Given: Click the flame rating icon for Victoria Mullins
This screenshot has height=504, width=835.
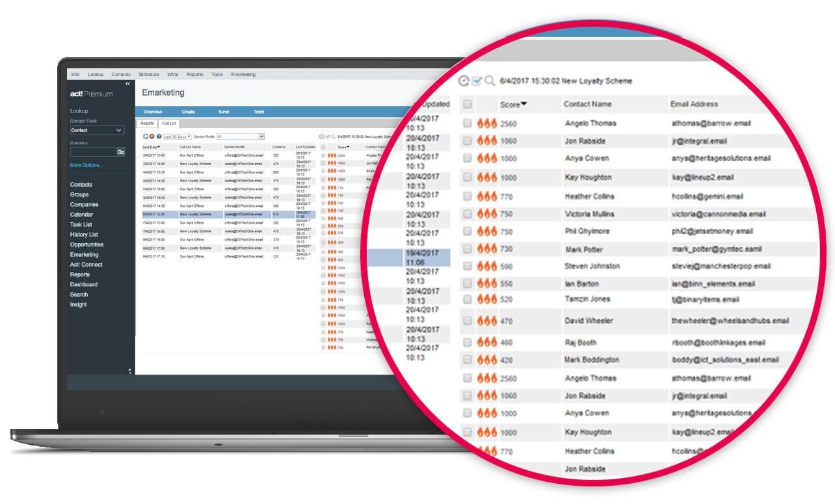Looking at the screenshot, I should tap(487, 214).
